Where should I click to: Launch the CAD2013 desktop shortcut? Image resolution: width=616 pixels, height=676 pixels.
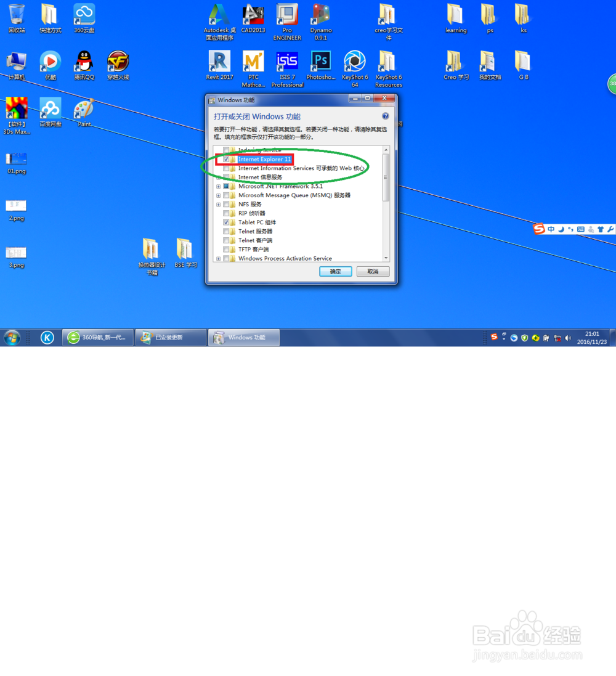pyautogui.click(x=253, y=18)
